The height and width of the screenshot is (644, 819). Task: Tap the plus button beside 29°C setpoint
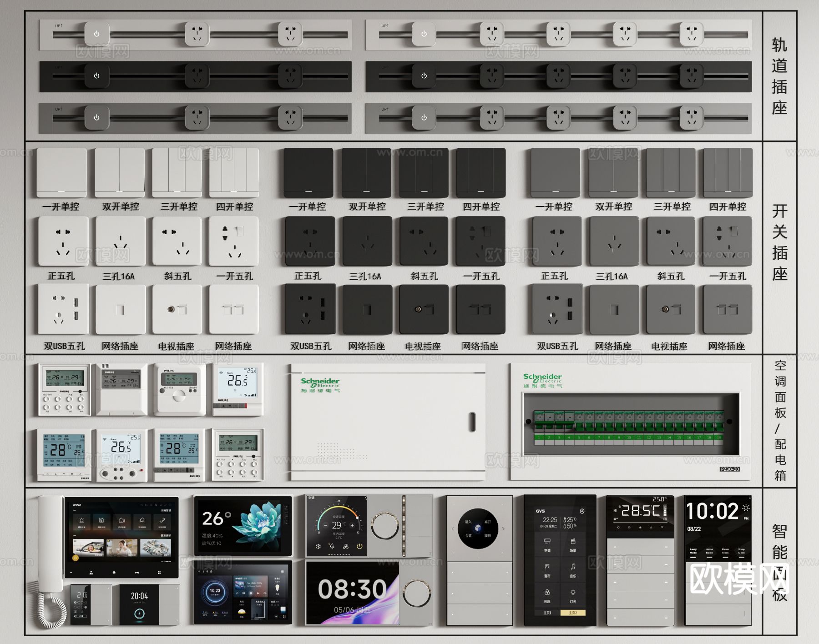pos(352,525)
